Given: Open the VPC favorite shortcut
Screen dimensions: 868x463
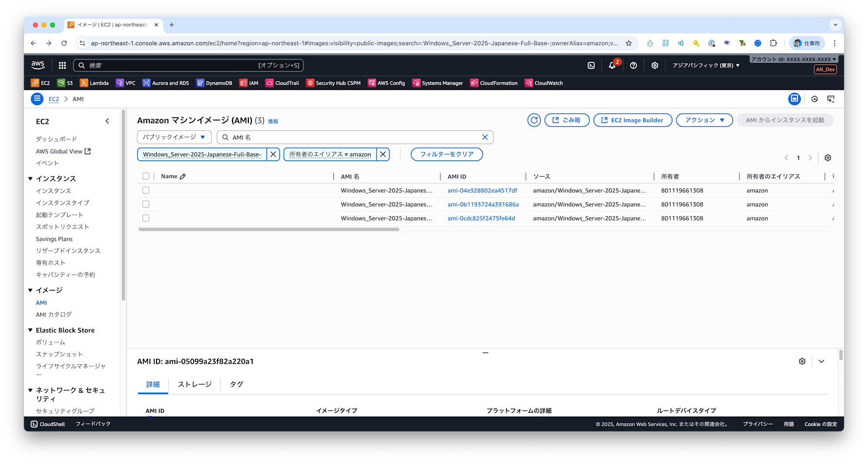Looking at the screenshot, I should click(x=125, y=83).
